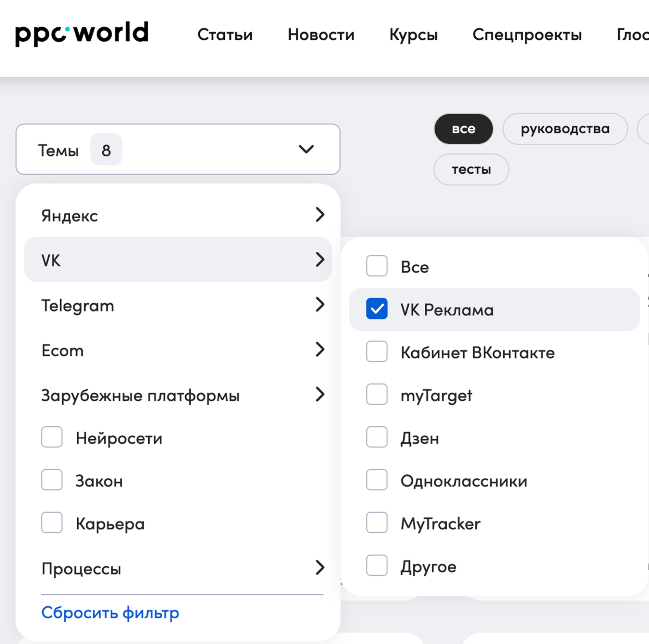649x644 pixels.
Task: Click the ppc world logo
Action: tap(81, 33)
